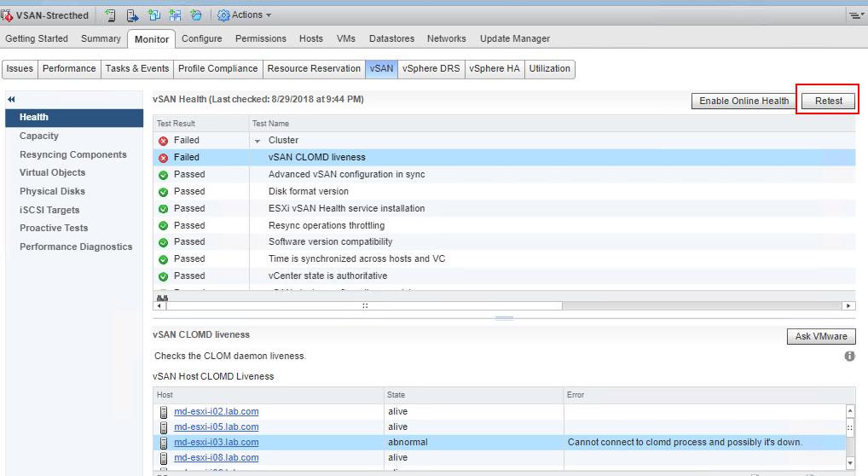Click the Passed icon for Time is synchronized

[x=164, y=259]
